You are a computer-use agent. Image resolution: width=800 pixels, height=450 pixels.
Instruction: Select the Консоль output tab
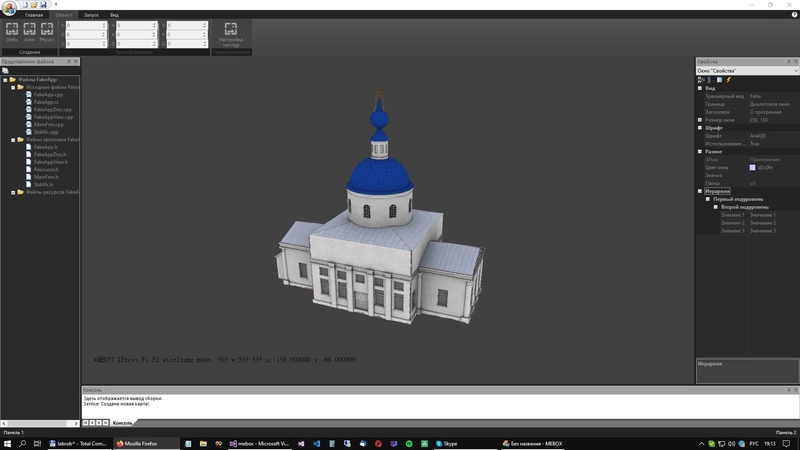[122, 423]
